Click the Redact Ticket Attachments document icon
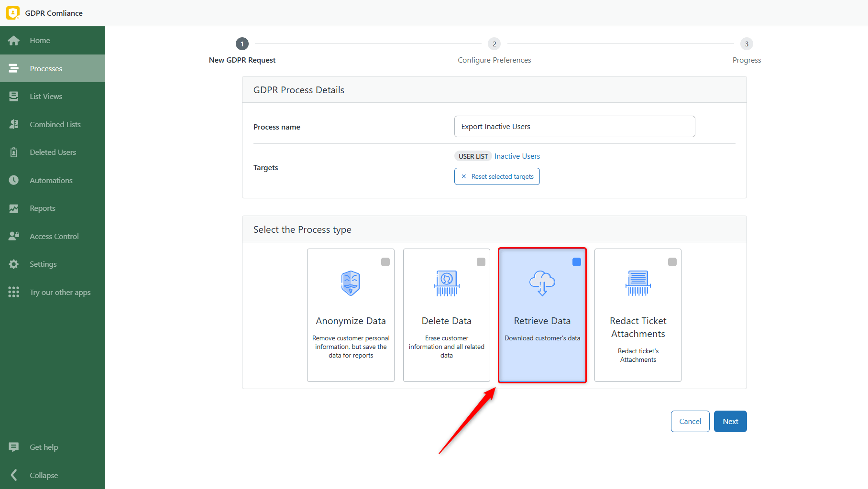Screen dimensions: 868x489 638,283
